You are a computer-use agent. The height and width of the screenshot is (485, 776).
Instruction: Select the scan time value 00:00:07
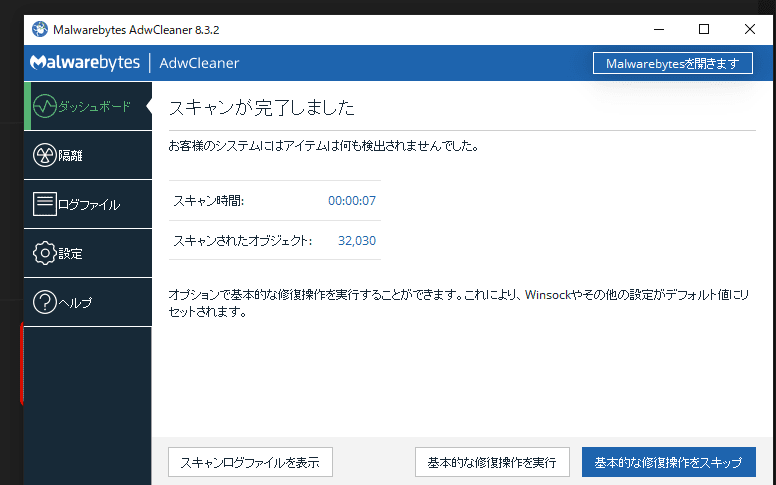pos(352,200)
